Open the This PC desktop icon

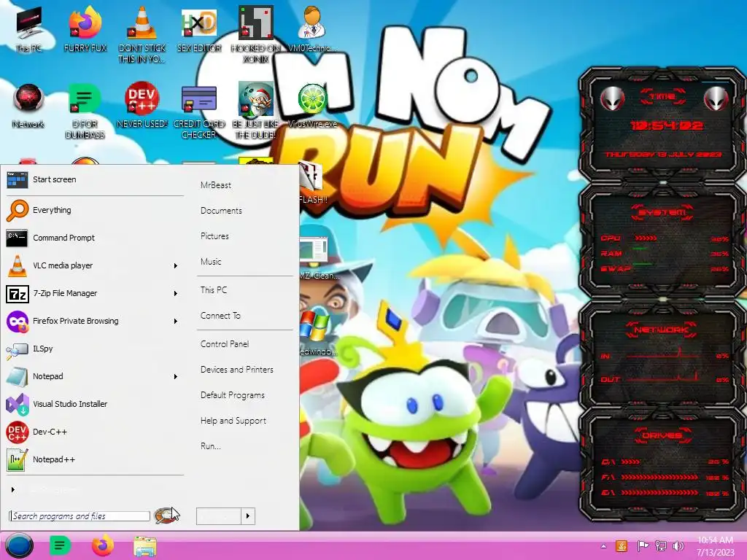coord(28,30)
